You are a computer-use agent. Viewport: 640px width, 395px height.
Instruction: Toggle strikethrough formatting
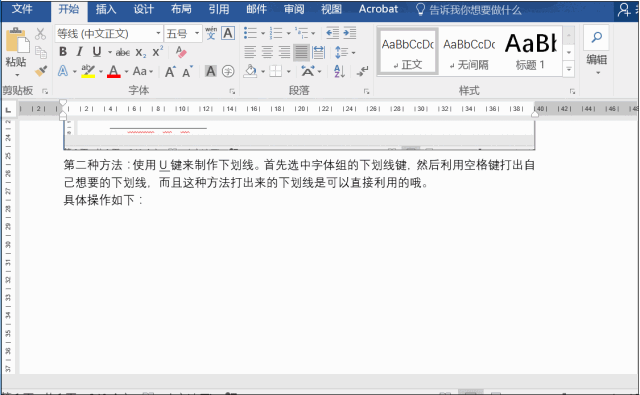122,52
